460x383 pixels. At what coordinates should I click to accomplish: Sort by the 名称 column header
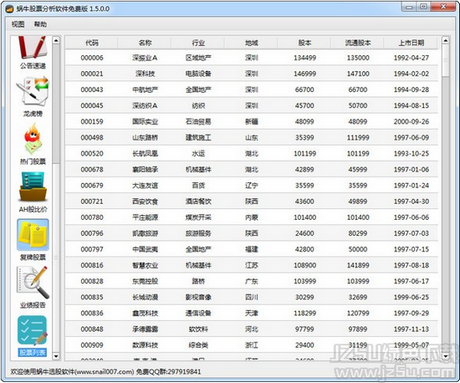pyautogui.click(x=145, y=43)
